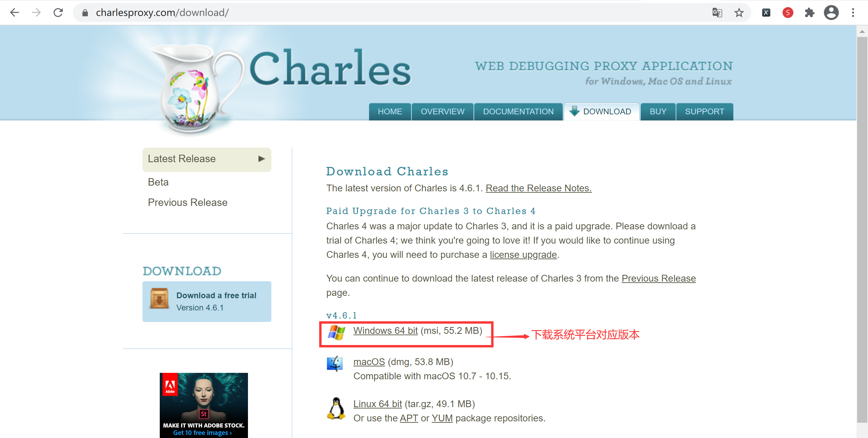Open the extensions puzzle icon
This screenshot has width=868, height=438.
[809, 13]
